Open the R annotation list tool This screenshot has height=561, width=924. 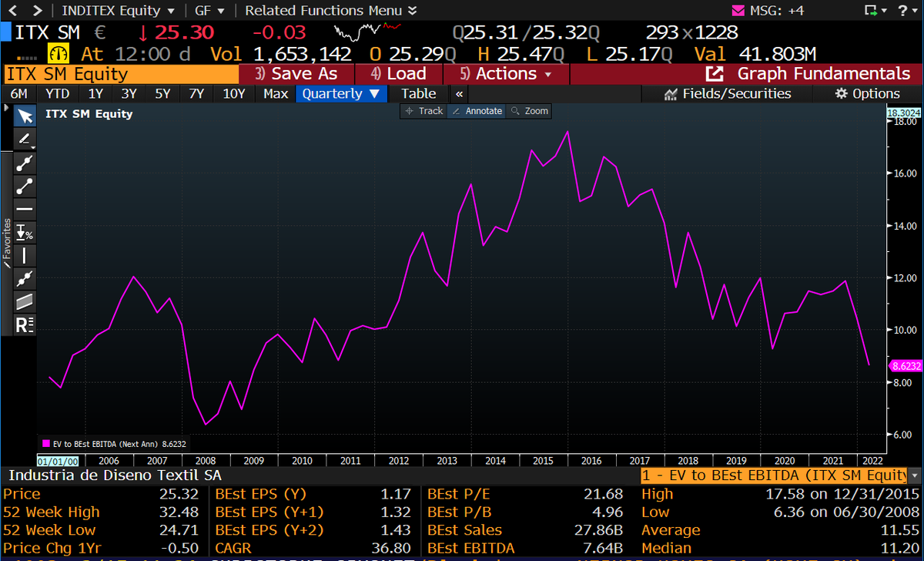pyautogui.click(x=25, y=324)
